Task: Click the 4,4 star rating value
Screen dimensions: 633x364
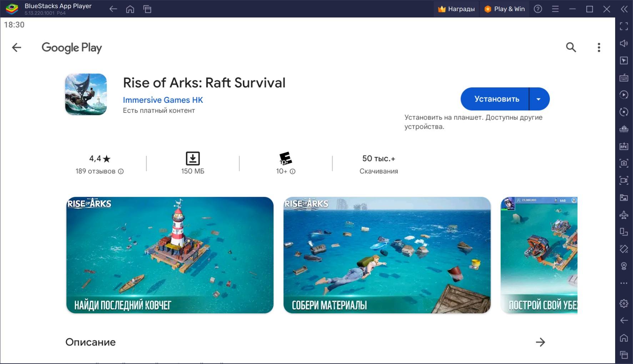Action: pyautogui.click(x=100, y=158)
